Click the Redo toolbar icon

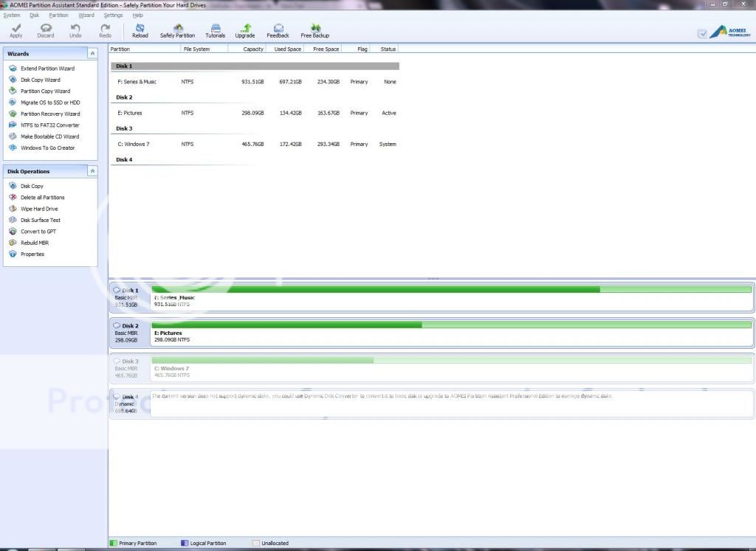coord(105,31)
